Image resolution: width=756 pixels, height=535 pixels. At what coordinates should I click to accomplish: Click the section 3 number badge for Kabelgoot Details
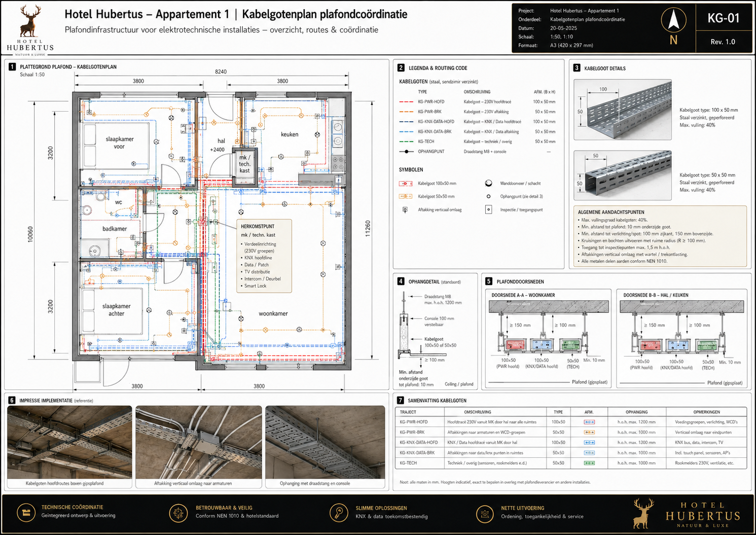coord(577,67)
